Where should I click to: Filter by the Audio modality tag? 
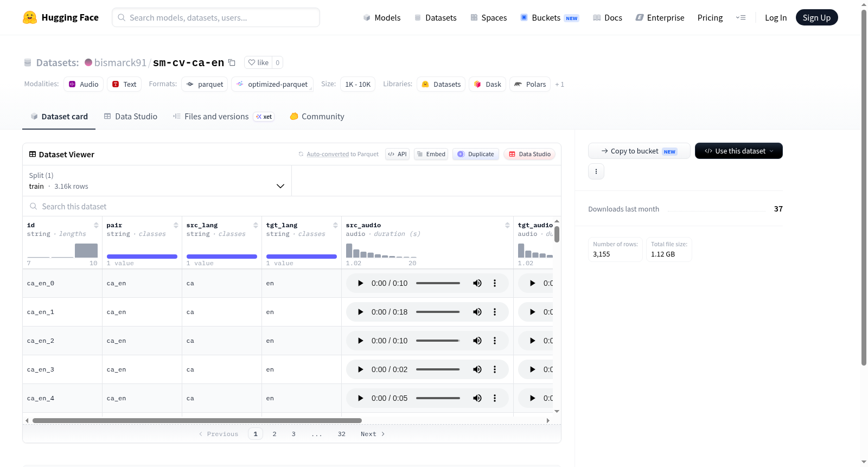pyautogui.click(x=84, y=84)
